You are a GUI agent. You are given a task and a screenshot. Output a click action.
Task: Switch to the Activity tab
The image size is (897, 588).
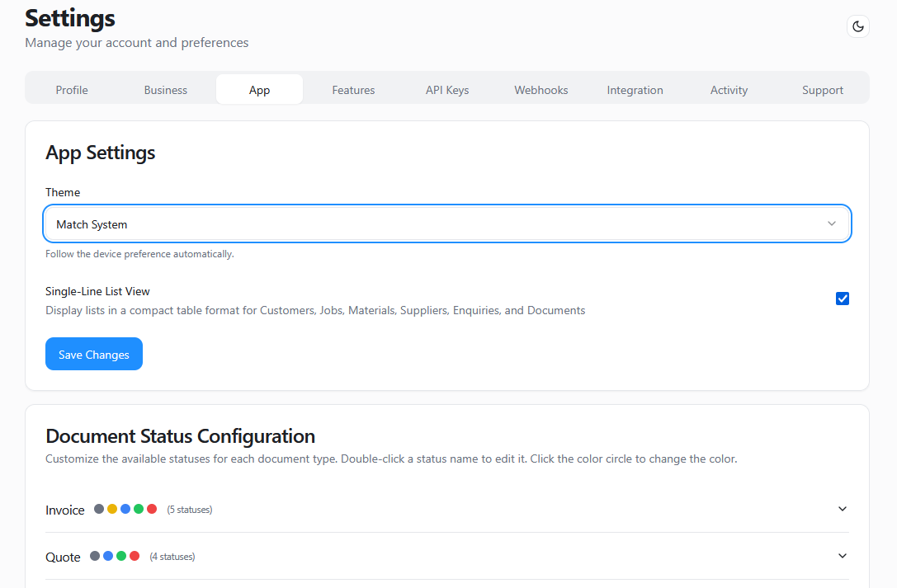(x=729, y=89)
